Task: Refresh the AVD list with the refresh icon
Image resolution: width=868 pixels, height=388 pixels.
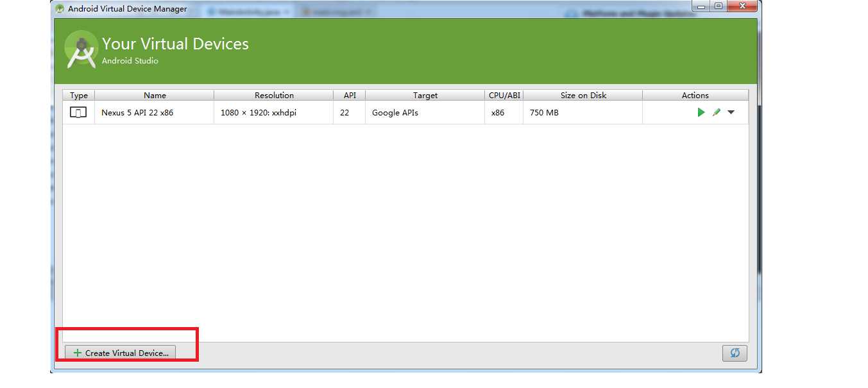Action: click(735, 353)
